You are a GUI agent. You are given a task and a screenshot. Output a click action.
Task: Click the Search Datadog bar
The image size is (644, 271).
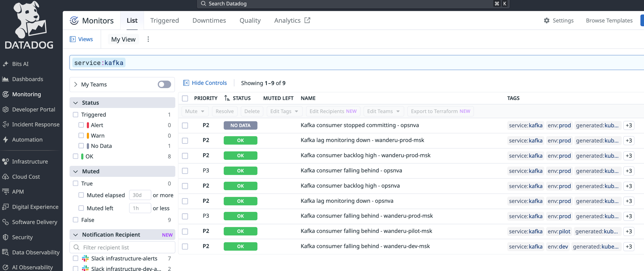click(353, 4)
